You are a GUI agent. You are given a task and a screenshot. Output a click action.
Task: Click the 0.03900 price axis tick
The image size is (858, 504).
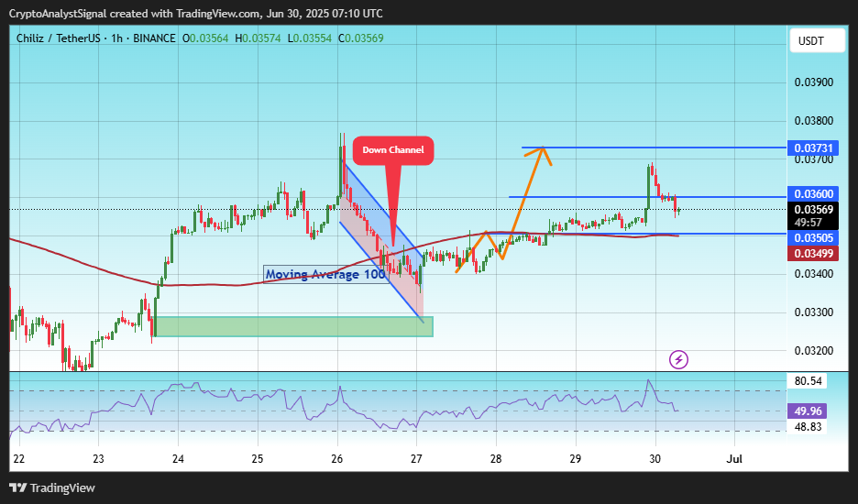[x=814, y=82]
